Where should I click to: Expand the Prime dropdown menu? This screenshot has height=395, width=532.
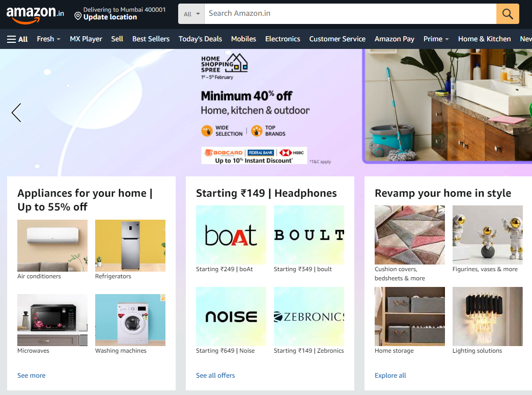tap(436, 39)
